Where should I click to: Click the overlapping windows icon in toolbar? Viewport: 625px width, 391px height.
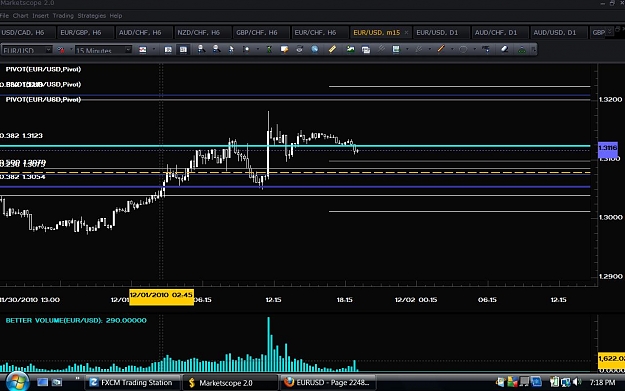coord(366,50)
